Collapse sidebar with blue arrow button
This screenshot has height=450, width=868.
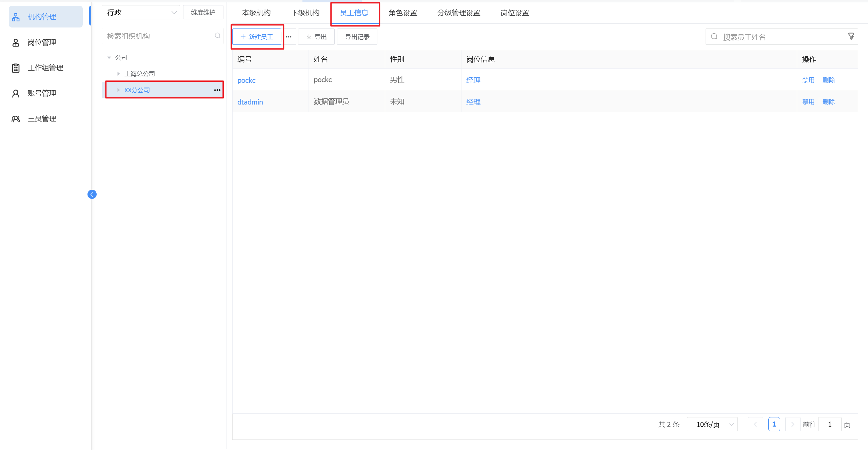click(x=92, y=194)
